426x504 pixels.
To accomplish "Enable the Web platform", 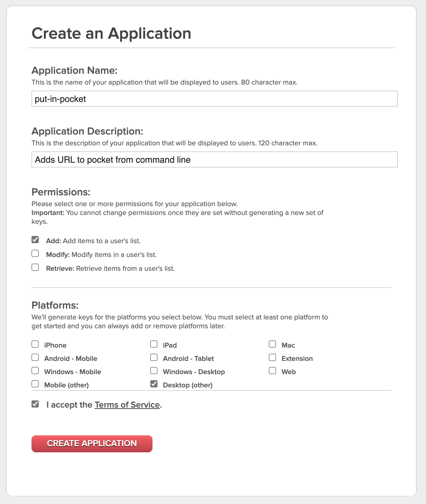I will click(x=272, y=370).
